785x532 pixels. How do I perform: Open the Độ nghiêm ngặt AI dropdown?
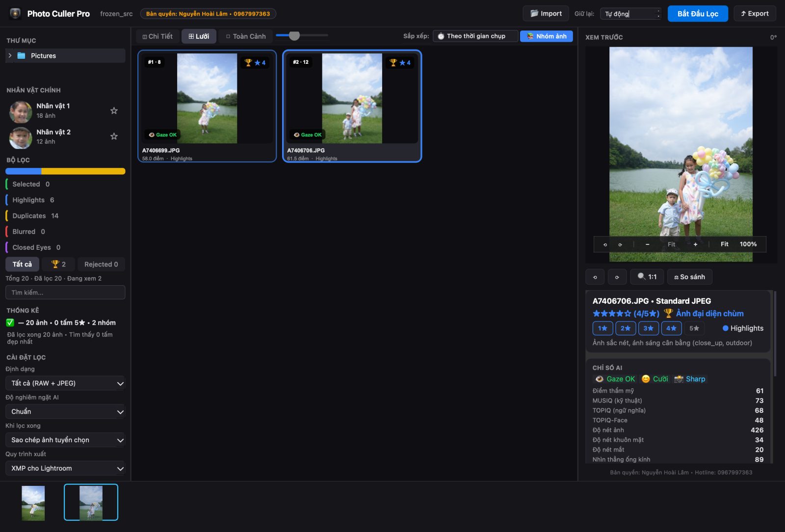pyautogui.click(x=65, y=412)
